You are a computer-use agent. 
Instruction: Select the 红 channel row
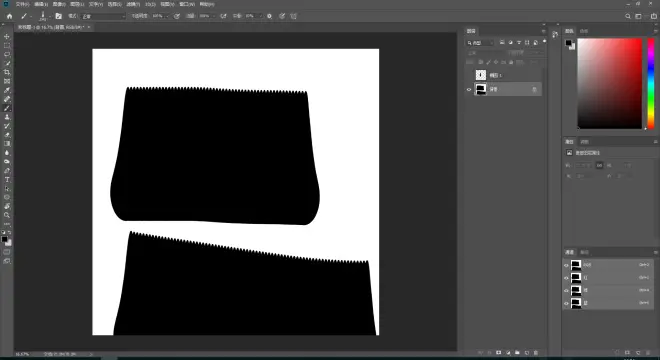(x=607, y=278)
